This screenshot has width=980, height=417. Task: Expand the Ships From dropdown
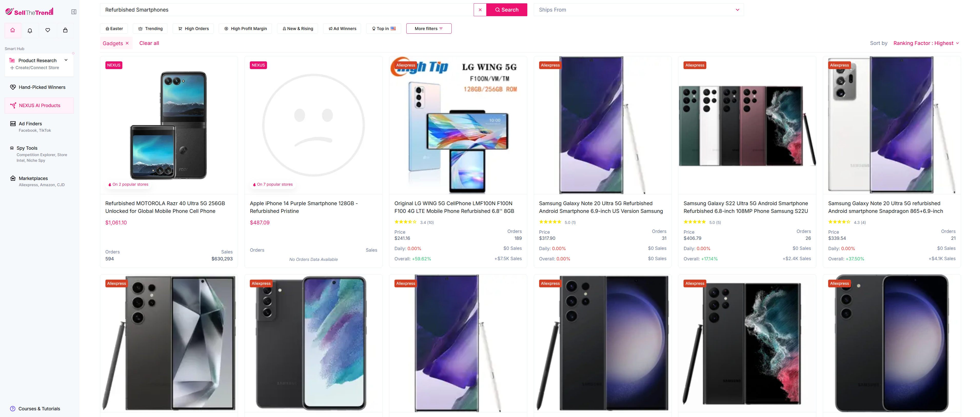[639, 10]
